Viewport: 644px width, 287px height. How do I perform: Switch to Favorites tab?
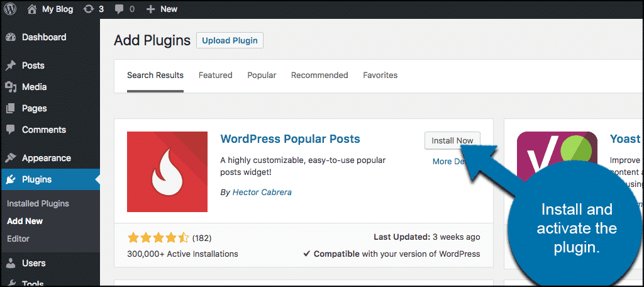[380, 76]
